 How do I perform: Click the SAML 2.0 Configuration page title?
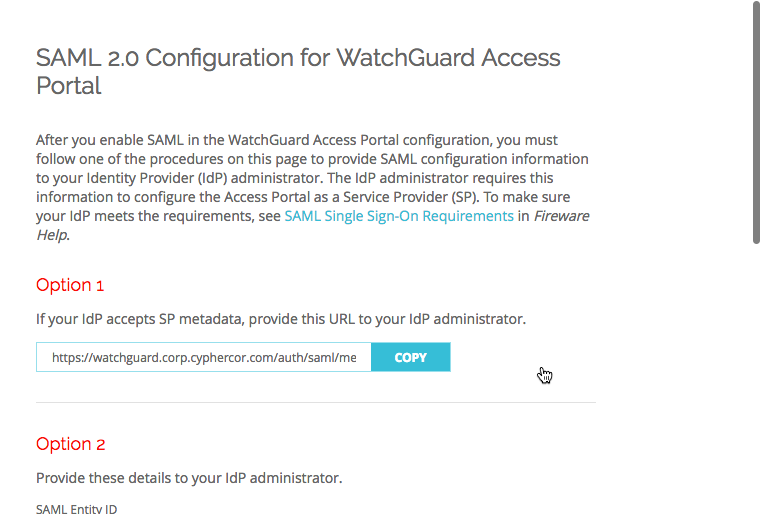[298, 71]
